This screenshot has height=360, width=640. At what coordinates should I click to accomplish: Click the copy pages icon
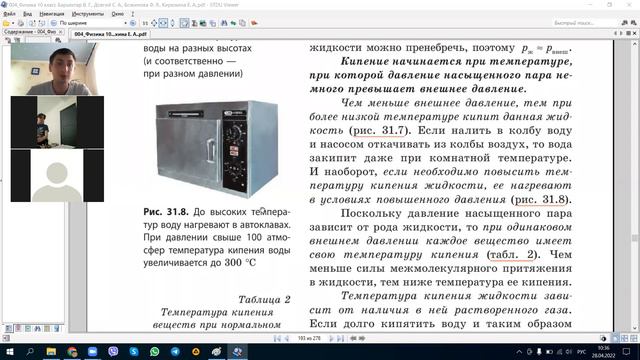tap(242, 23)
